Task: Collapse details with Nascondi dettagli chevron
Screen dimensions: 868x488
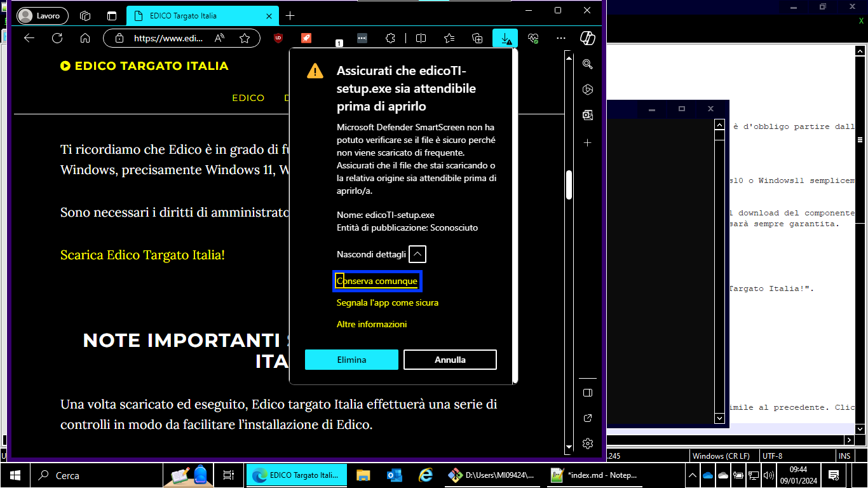Action: [x=417, y=254]
